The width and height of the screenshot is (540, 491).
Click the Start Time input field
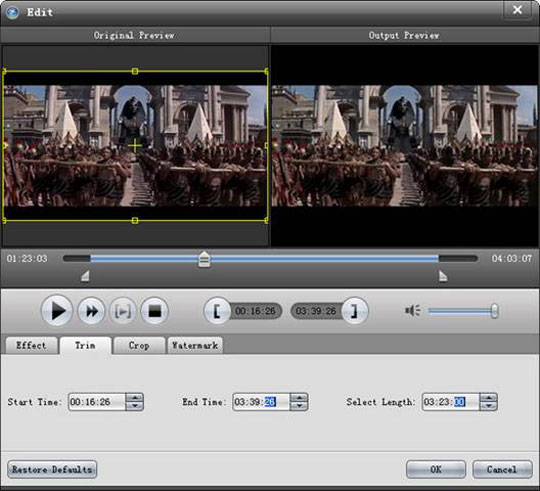pyautogui.click(x=97, y=402)
